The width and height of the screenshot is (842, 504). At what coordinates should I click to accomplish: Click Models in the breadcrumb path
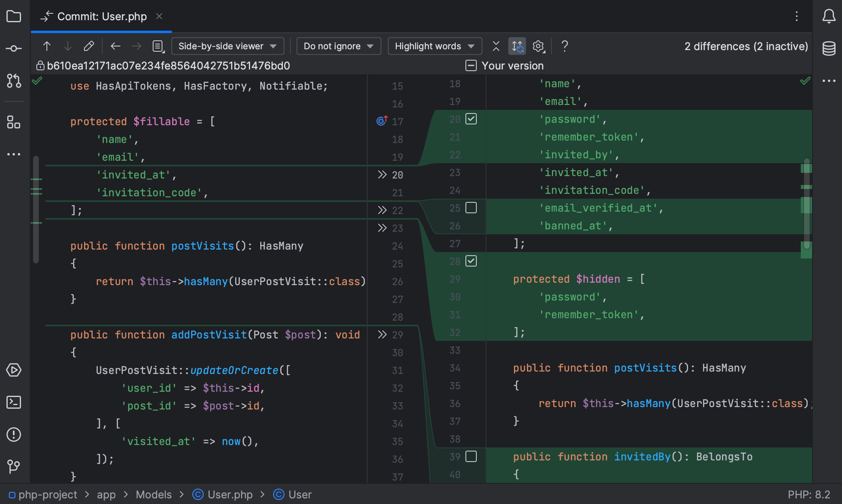(154, 494)
